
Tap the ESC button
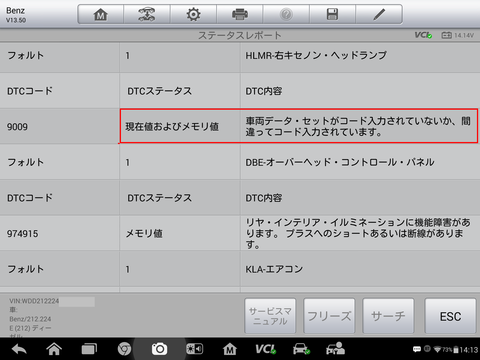click(450, 316)
